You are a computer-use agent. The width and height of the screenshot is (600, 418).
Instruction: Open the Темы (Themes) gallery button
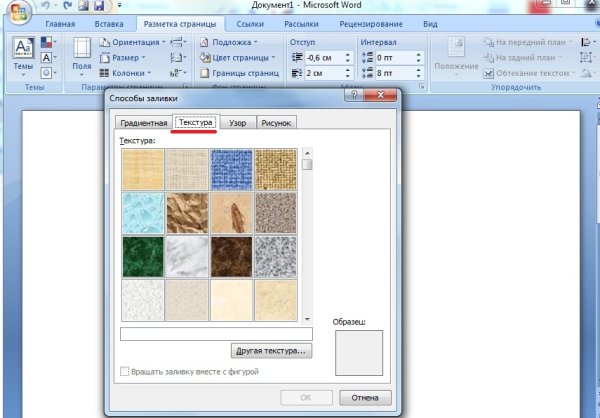click(23, 55)
